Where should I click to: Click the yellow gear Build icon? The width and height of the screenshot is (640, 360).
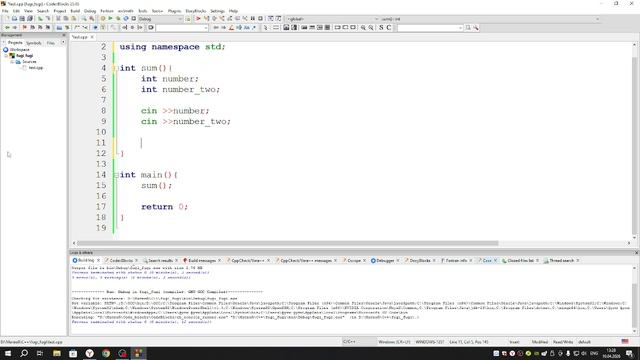(103, 19)
